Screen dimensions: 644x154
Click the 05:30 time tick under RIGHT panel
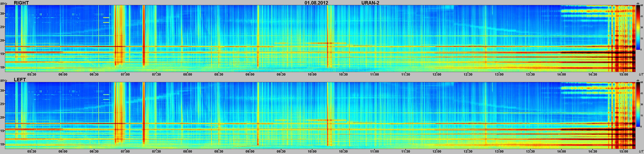(32, 74)
